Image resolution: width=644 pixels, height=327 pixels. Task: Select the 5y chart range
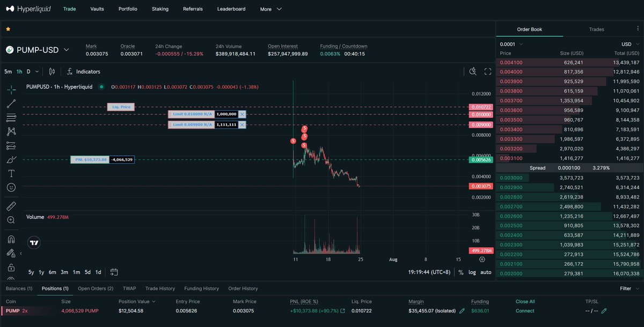pos(31,272)
